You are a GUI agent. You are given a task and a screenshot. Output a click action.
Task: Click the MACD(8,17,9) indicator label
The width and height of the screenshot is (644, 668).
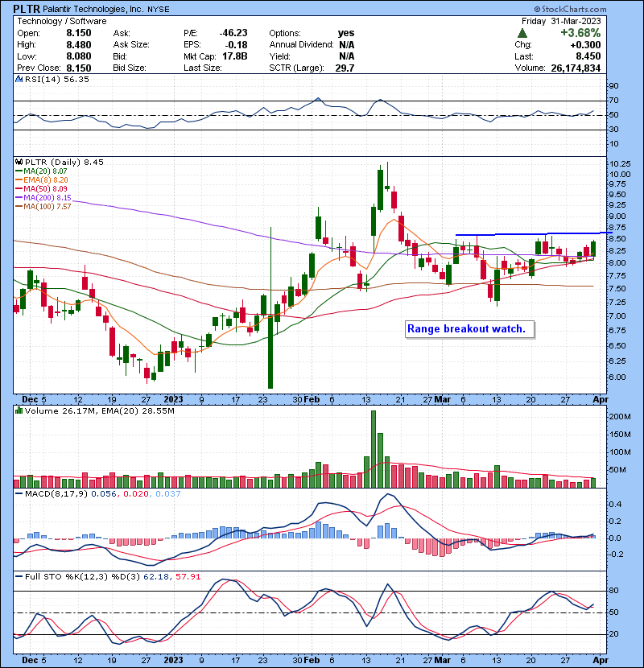56,494
